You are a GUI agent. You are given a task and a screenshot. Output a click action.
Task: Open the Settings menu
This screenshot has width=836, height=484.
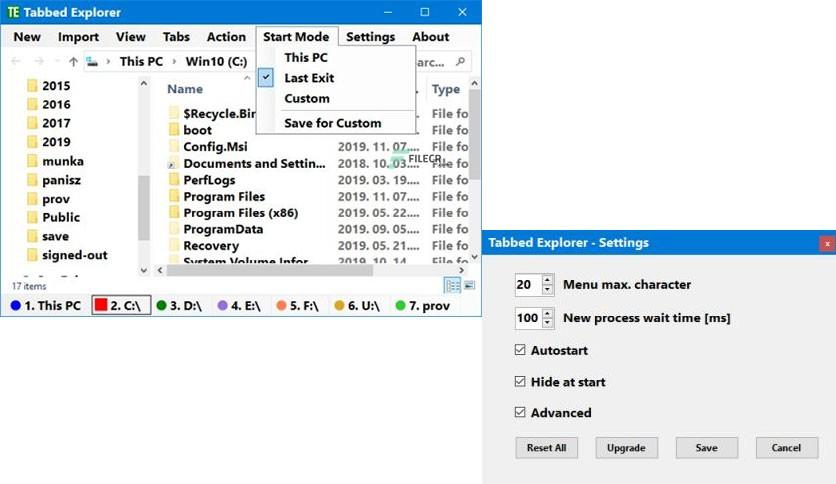coord(371,37)
